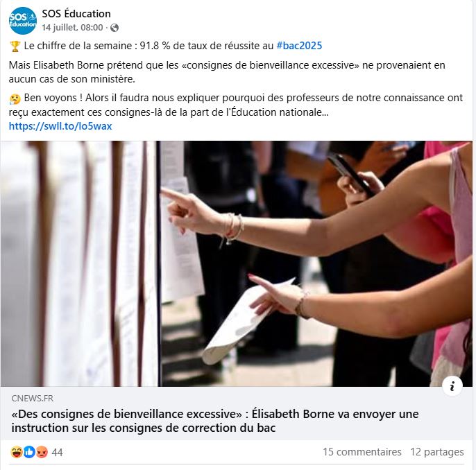
Task: View the 44 reactions count
Action: click(57, 453)
